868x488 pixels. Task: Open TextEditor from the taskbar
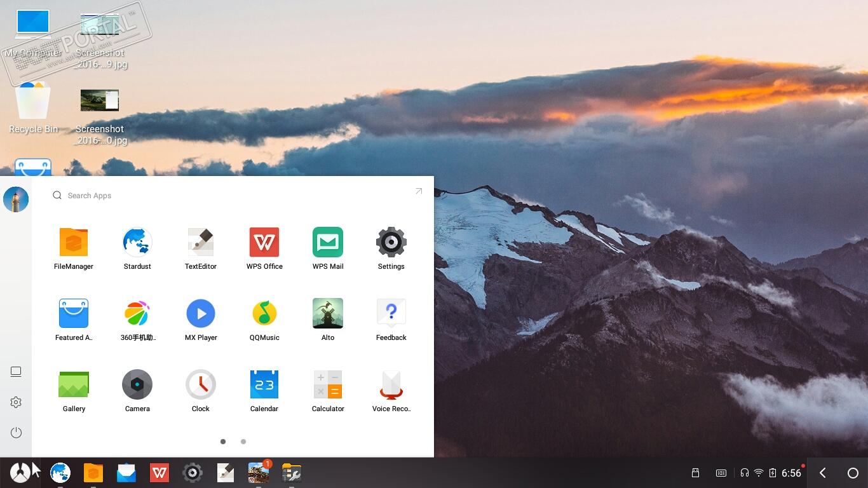226,473
